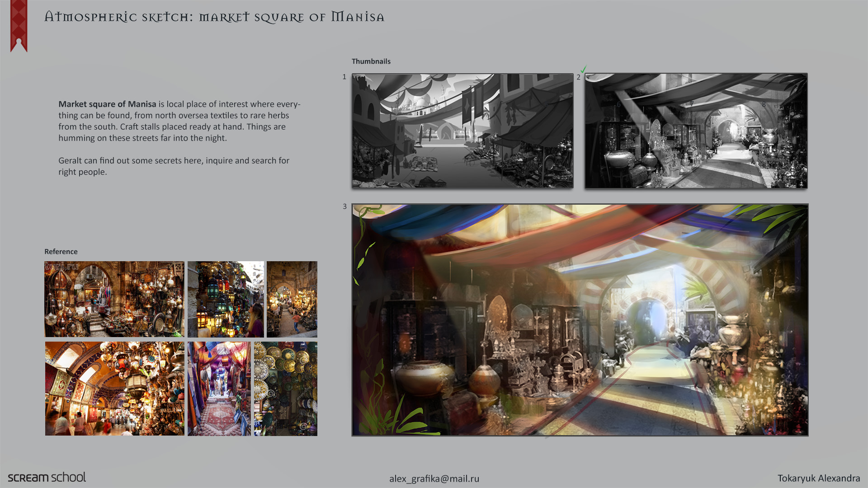Open reference photo of lamp shop archway
This screenshot has width=868, height=488.
click(x=114, y=299)
